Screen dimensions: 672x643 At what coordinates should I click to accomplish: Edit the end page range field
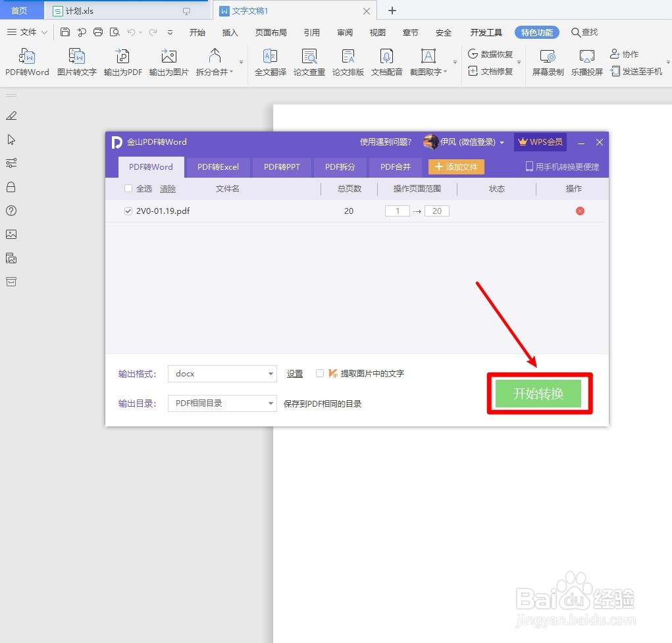[437, 211]
